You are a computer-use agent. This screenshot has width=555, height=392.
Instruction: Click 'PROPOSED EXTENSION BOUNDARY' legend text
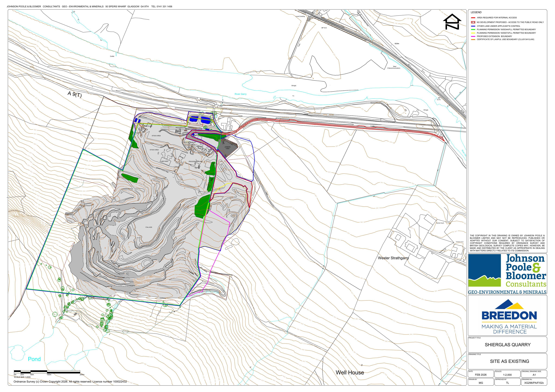click(494, 36)
